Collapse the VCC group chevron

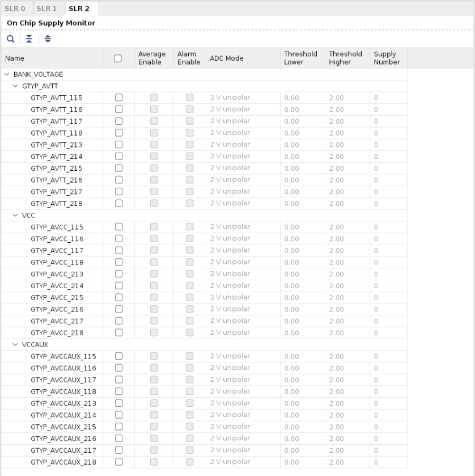point(16,216)
